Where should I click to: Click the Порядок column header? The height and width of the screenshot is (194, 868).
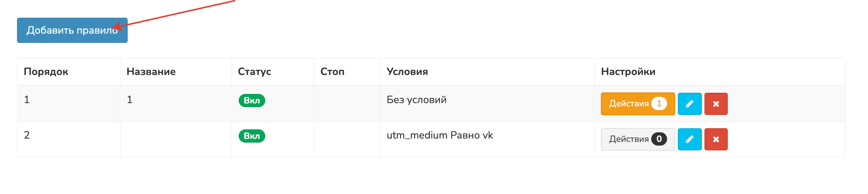pyautogui.click(x=46, y=72)
